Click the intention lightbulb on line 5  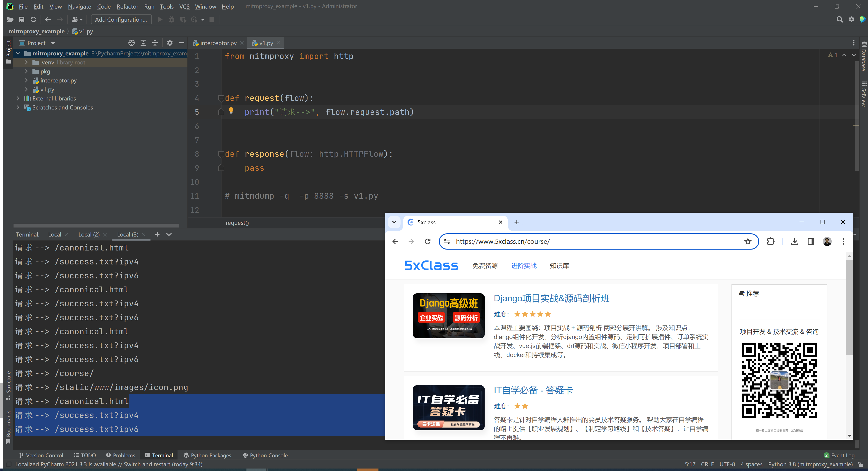coord(231,110)
